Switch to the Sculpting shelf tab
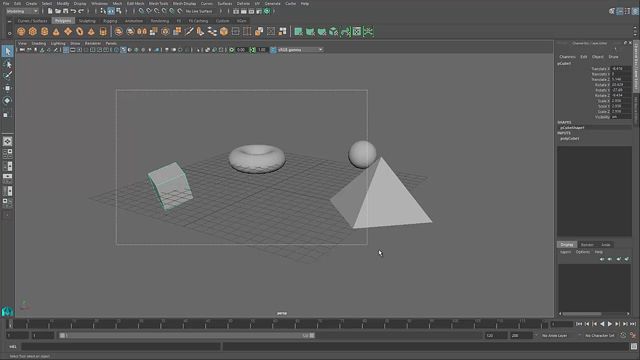 click(x=87, y=21)
